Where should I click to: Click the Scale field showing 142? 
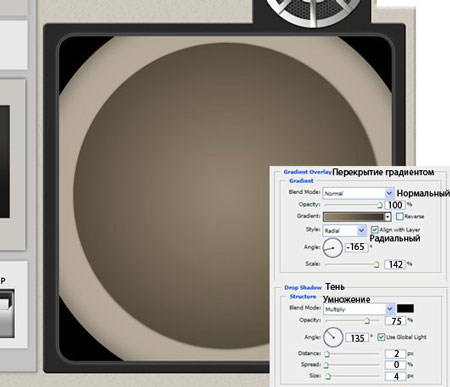[x=395, y=265]
